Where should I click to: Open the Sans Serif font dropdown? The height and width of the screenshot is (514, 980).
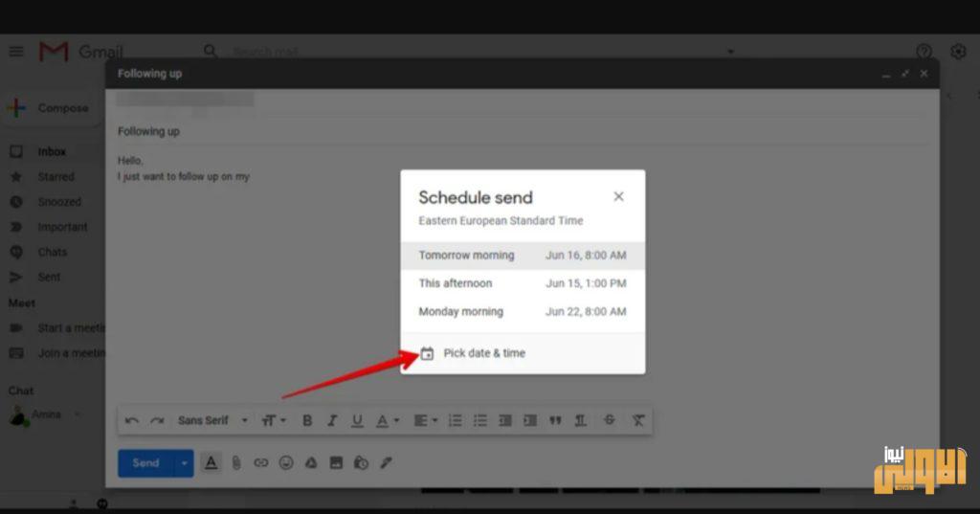[213, 421]
